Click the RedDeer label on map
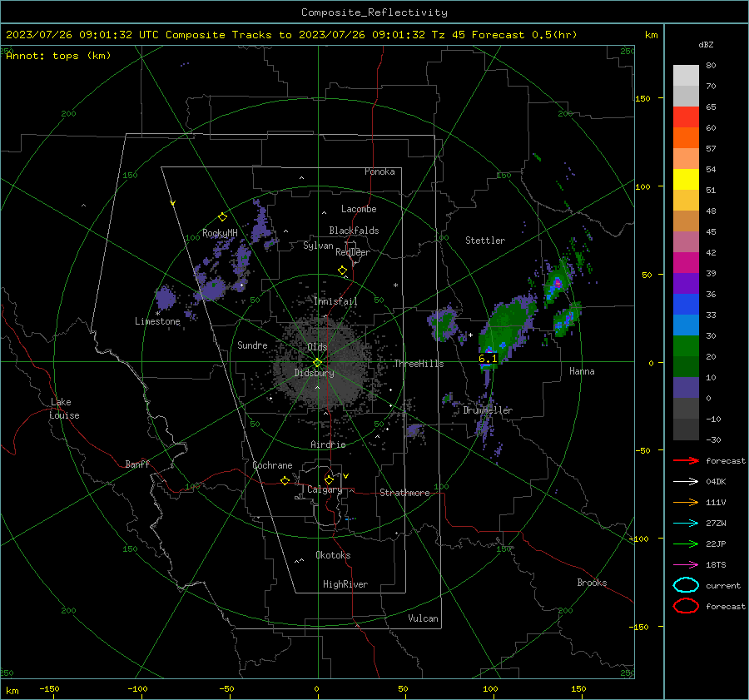This screenshot has height=700, width=749. point(353,252)
